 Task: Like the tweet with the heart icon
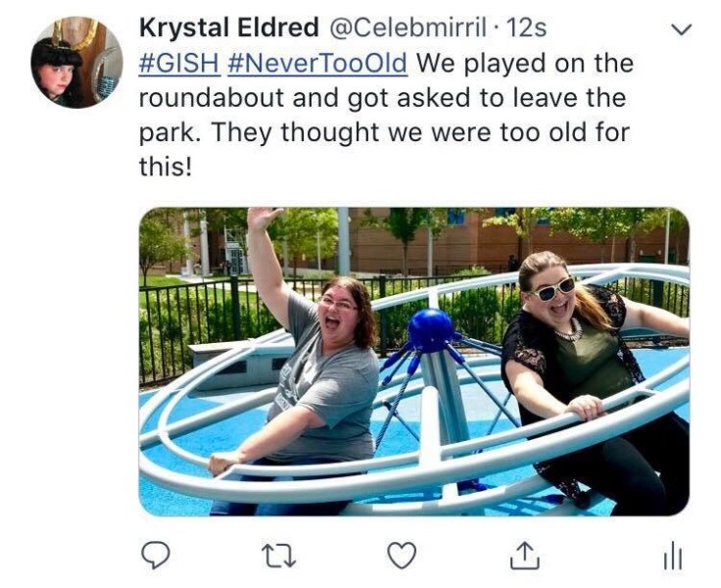(x=402, y=555)
